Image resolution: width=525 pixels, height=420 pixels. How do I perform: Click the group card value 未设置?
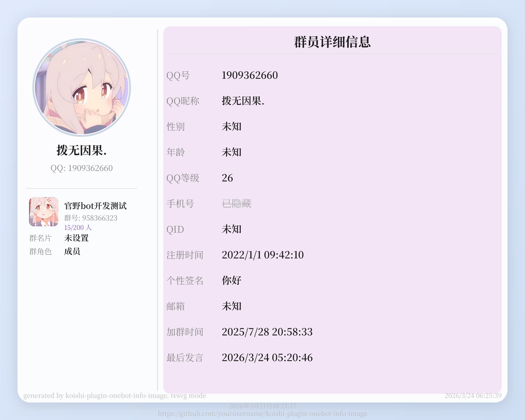pos(76,238)
